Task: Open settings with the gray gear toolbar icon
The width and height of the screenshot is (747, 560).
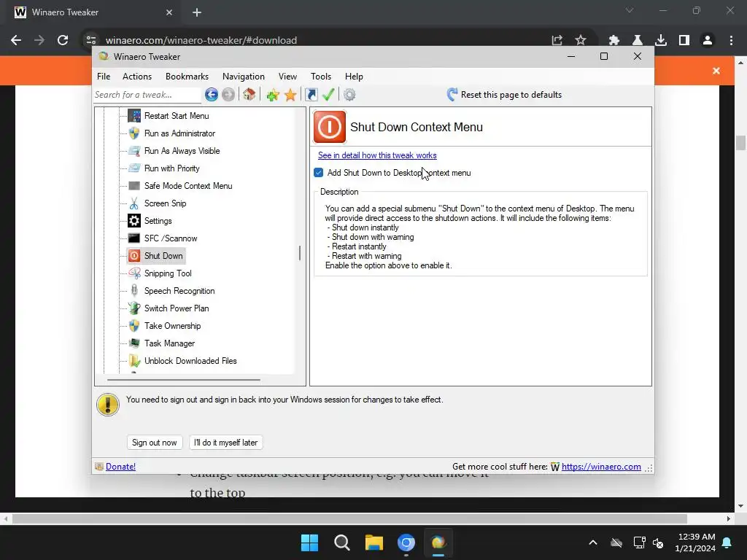Action: [349, 95]
